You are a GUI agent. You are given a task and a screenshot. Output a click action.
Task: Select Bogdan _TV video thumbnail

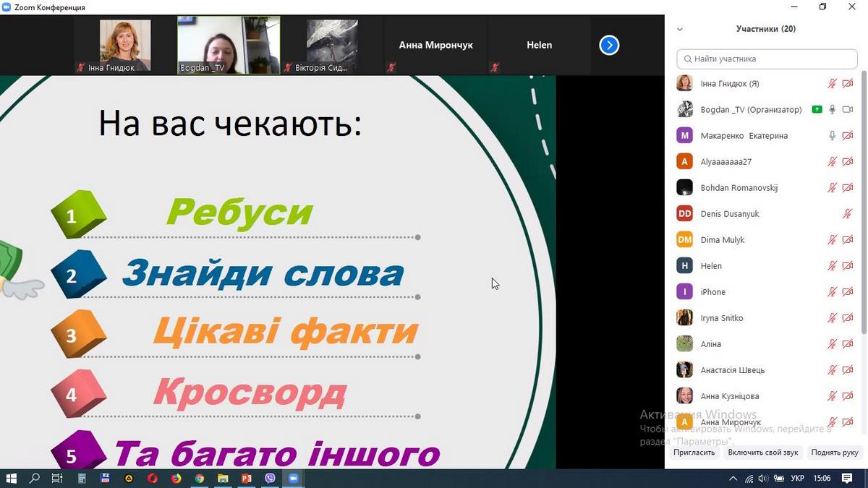click(229, 45)
